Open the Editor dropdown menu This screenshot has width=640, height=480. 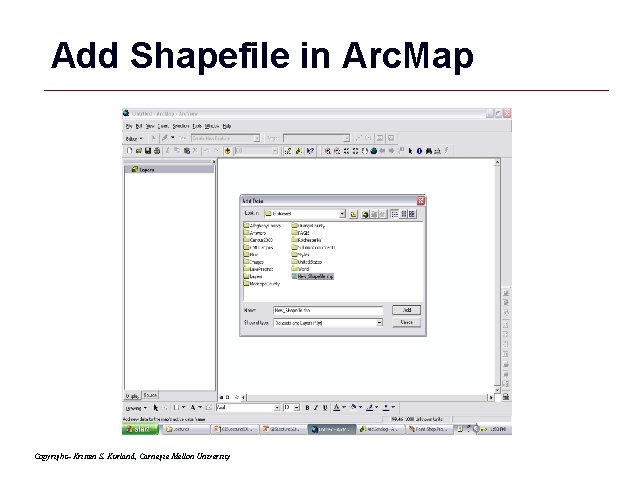point(134,139)
